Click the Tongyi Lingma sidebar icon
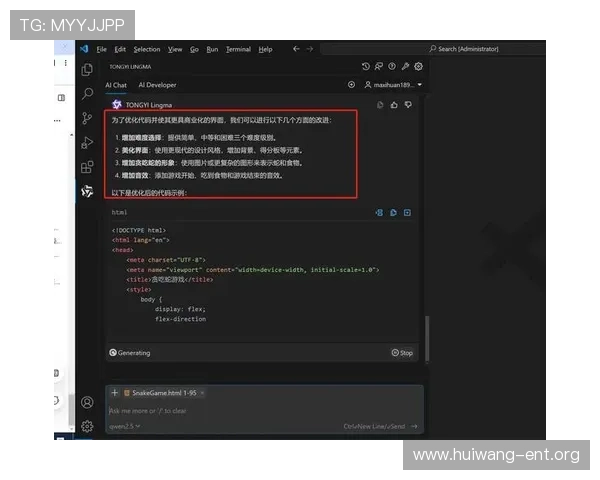The width and height of the screenshot is (600, 480). 87,190
